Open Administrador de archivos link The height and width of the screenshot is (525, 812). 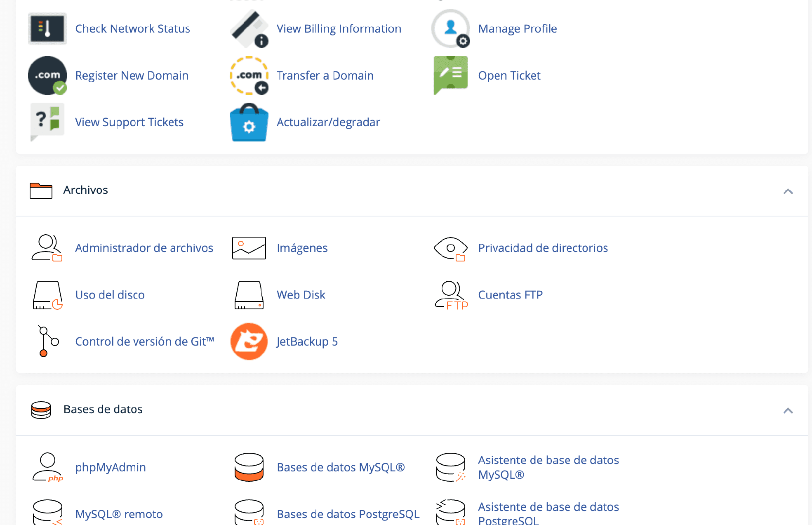pyautogui.click(x=144, y=248)
